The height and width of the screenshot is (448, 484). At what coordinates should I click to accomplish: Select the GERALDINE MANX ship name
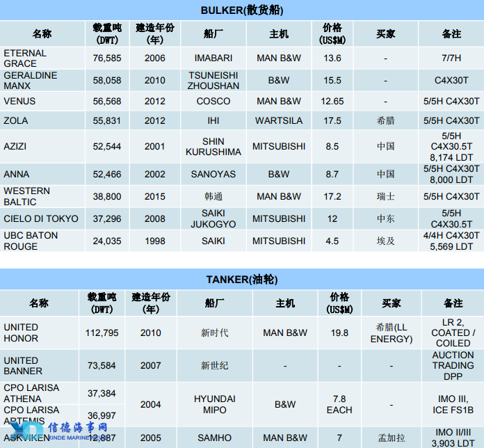click(31, 80)
